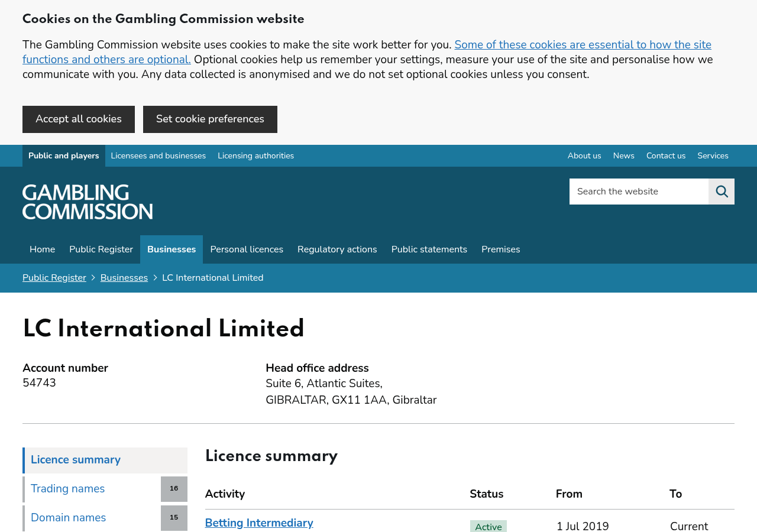Click the date '1 Jul 2019'
757x532 pixels.
pos(583,526)
